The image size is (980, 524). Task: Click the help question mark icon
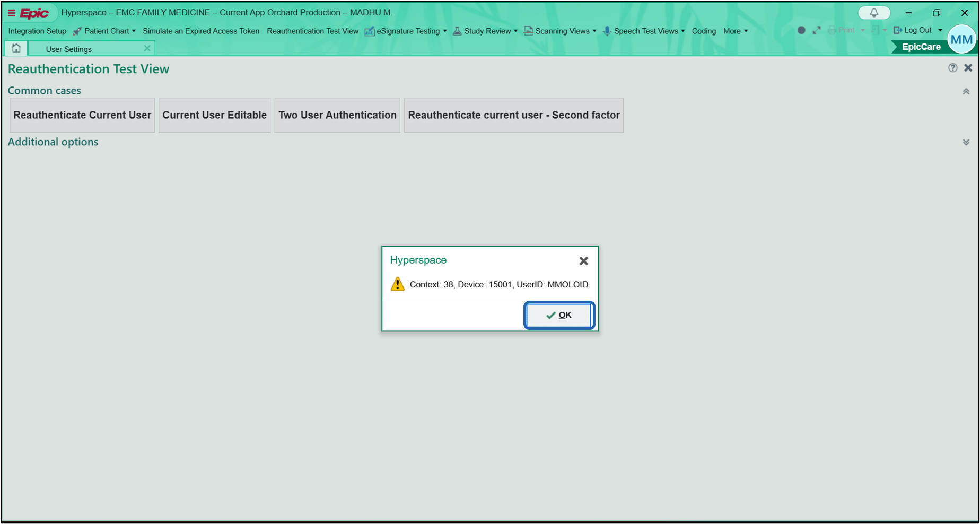(x=953, y=68)
